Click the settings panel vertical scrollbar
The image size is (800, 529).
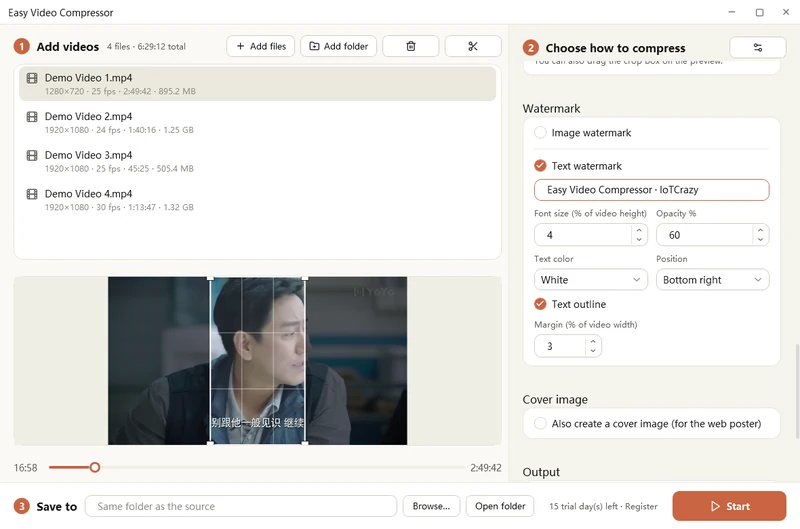pos(797,391)
